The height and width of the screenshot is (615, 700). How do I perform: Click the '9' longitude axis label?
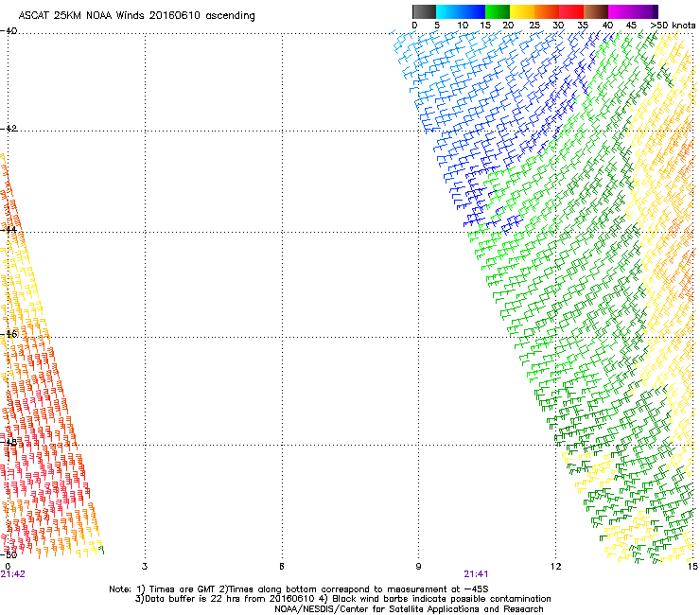(x=418, y=567)
